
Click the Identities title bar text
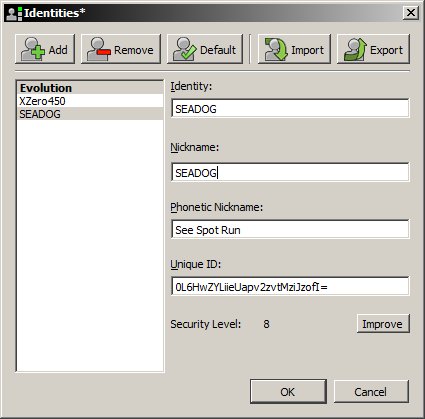[55, 13]
